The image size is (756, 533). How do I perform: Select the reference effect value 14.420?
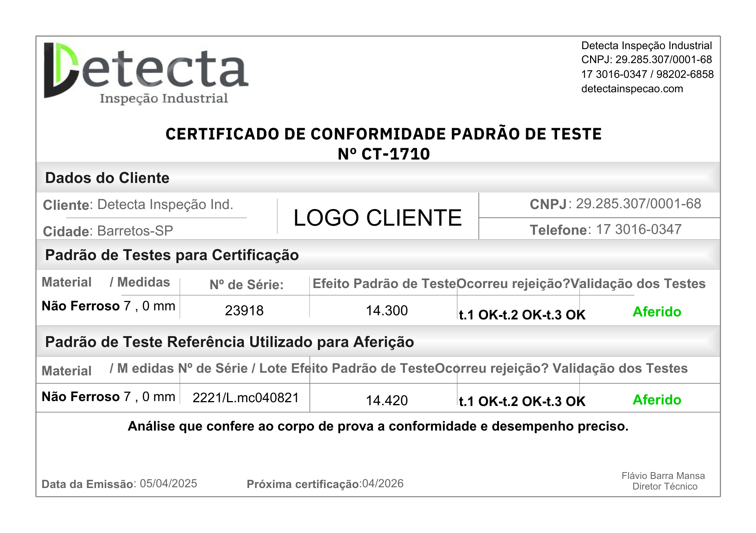click(387, 401)
